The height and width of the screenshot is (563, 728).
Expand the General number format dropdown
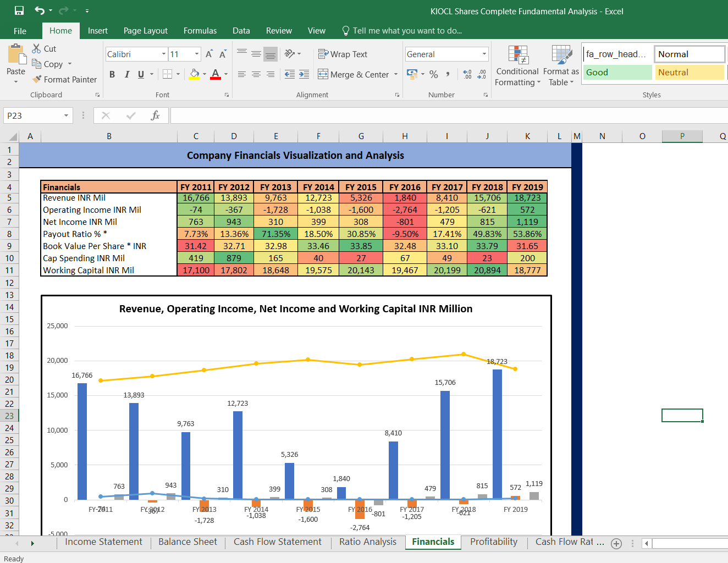[484, 54]
